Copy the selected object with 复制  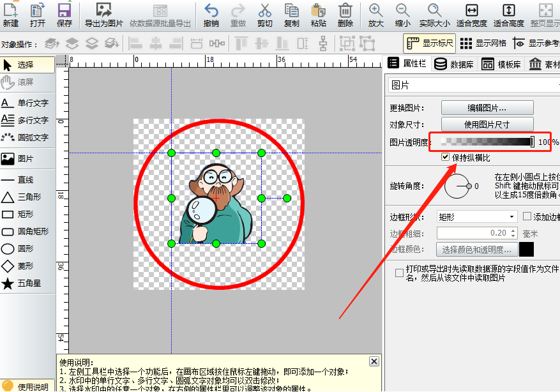(x=291, y=15)
